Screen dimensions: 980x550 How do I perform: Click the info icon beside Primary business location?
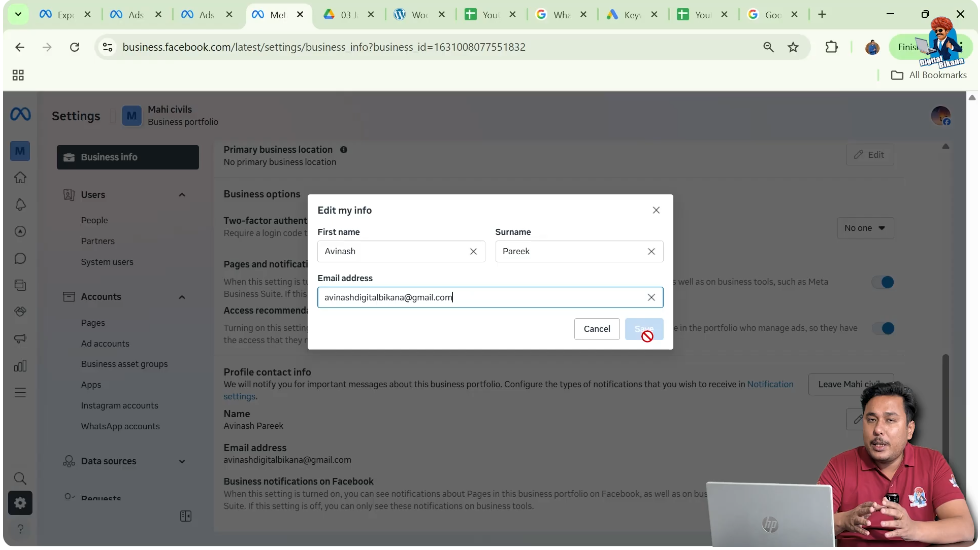pos(344,149)
